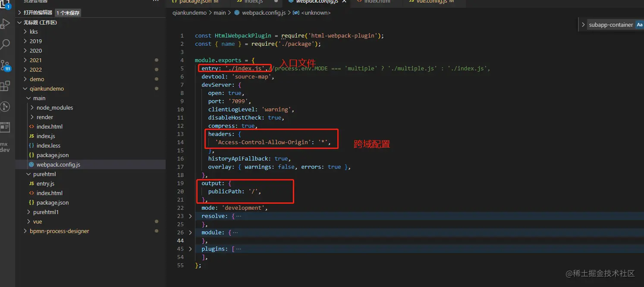Unfold the plugins block at line 45
This screenshot has width=644, height=287.
[x=191, y=249]
